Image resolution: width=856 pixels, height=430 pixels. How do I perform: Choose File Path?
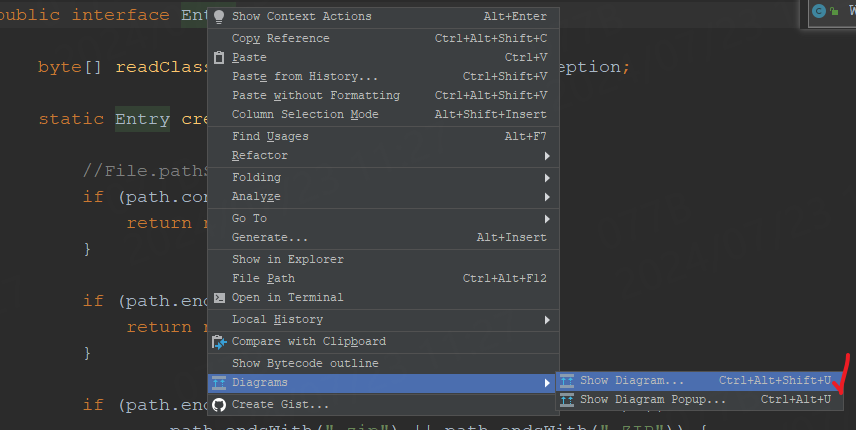pos(383,278)
